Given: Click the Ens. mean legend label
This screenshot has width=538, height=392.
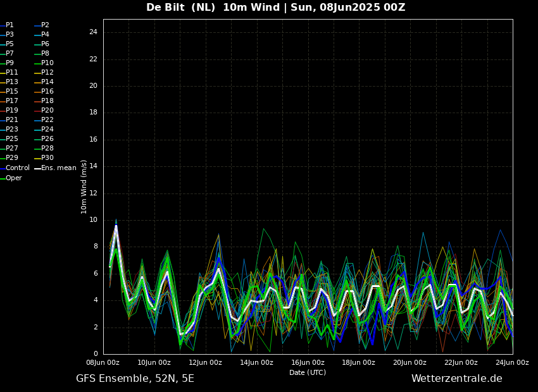Looking at the screenshot, I should [58, 168].
